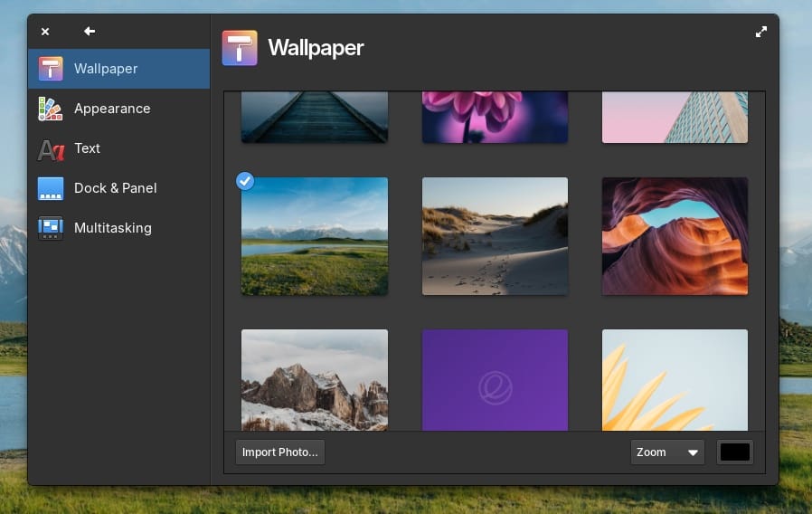Select the purple elementary logo wallpaper
The height and width of the screenshot is (514, 812).
(x=495, y=380)
